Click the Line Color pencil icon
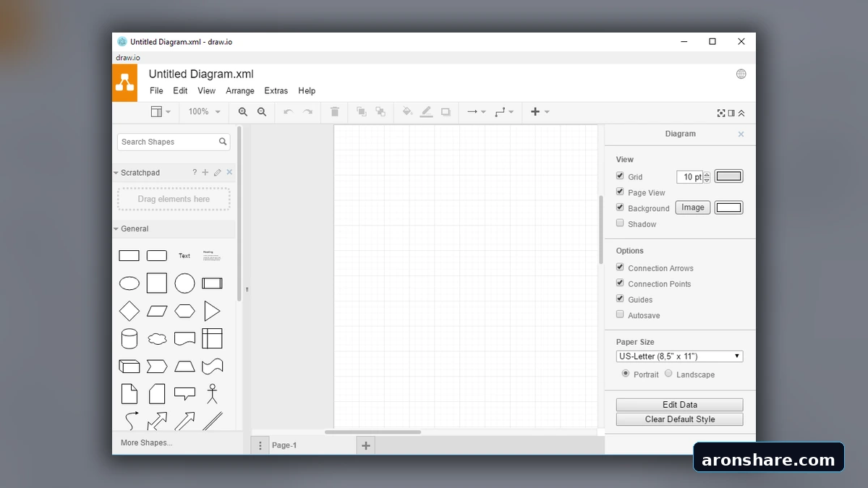 (427, 112)
